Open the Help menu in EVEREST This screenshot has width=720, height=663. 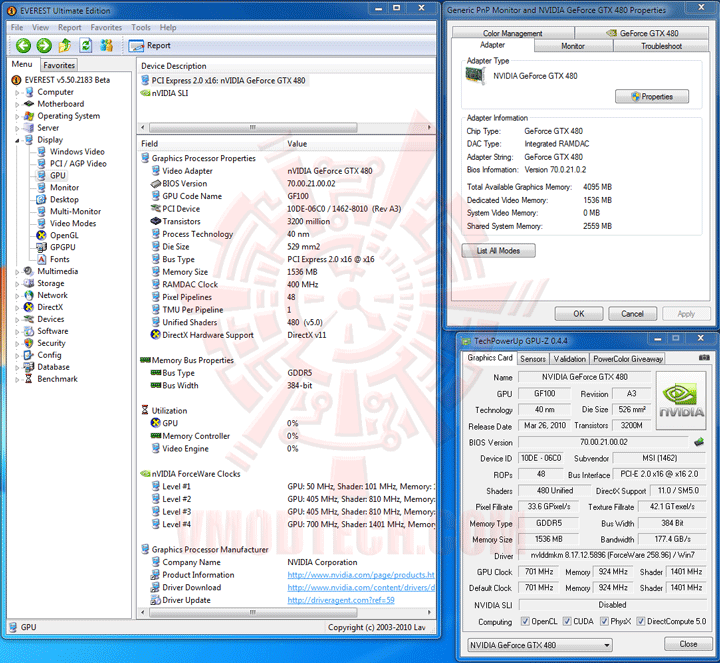pos(168,28)
